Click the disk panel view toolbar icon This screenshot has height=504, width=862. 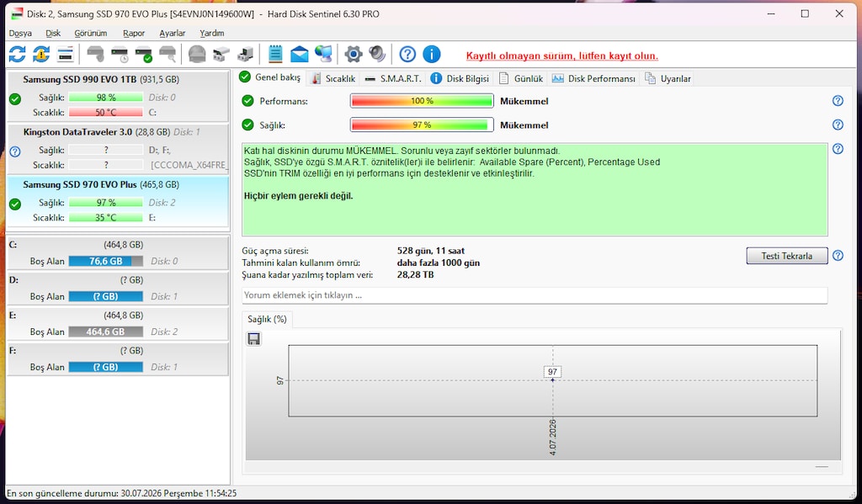click(x=65, y=54)
